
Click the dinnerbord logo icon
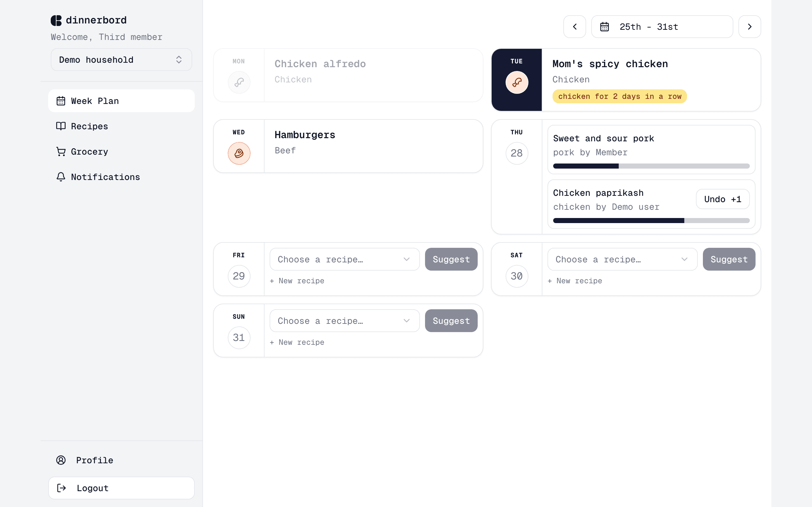coord(56,21)
